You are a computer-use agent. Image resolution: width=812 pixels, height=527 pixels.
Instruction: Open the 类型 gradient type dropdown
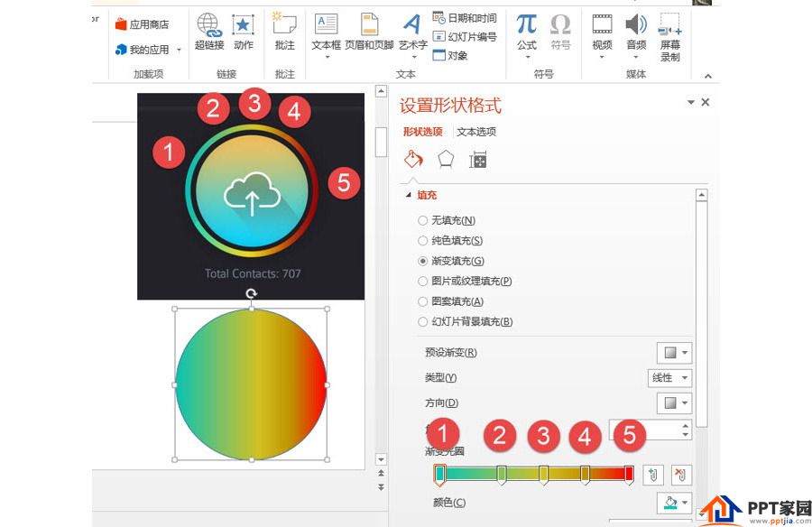pos(669,378)
